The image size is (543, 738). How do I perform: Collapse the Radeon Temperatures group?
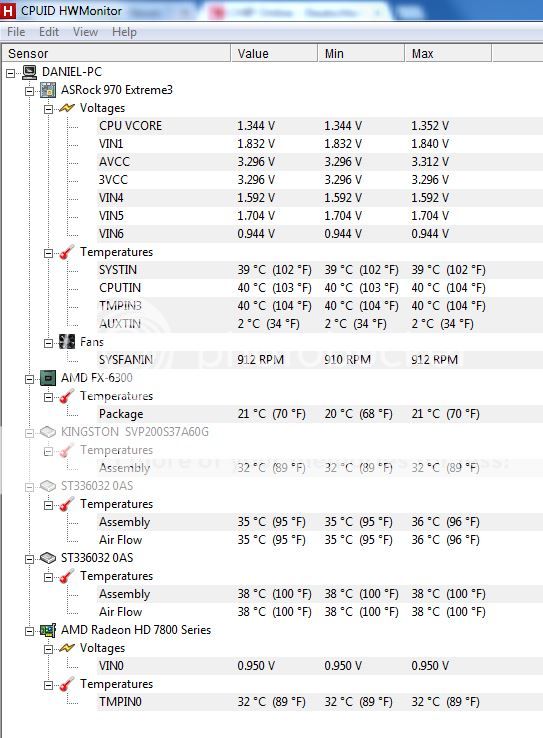click(x=48, y=685)
